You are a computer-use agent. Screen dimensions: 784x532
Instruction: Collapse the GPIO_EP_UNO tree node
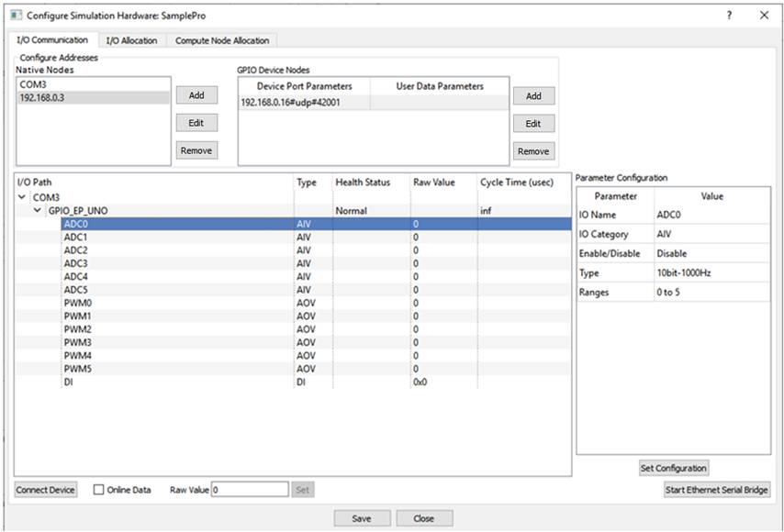[x=37, y=211]
